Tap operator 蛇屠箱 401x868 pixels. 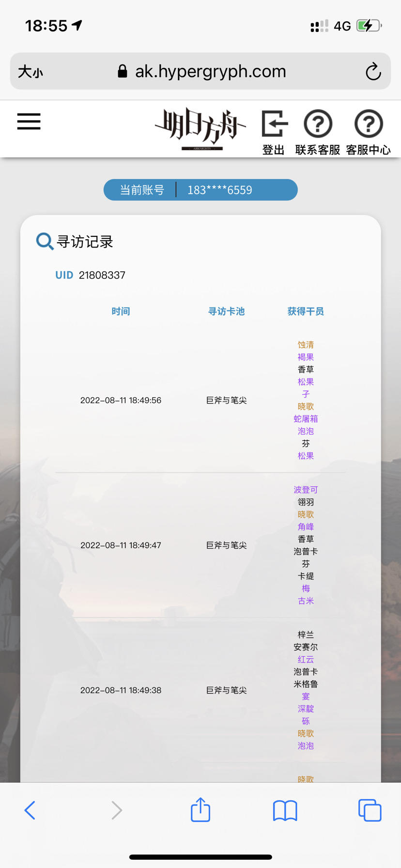pyautogui.click(x=306, y=418)
